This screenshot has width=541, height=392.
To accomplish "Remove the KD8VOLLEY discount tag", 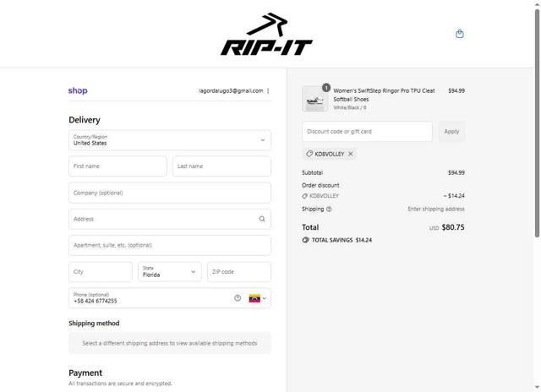I will (351, 154).
